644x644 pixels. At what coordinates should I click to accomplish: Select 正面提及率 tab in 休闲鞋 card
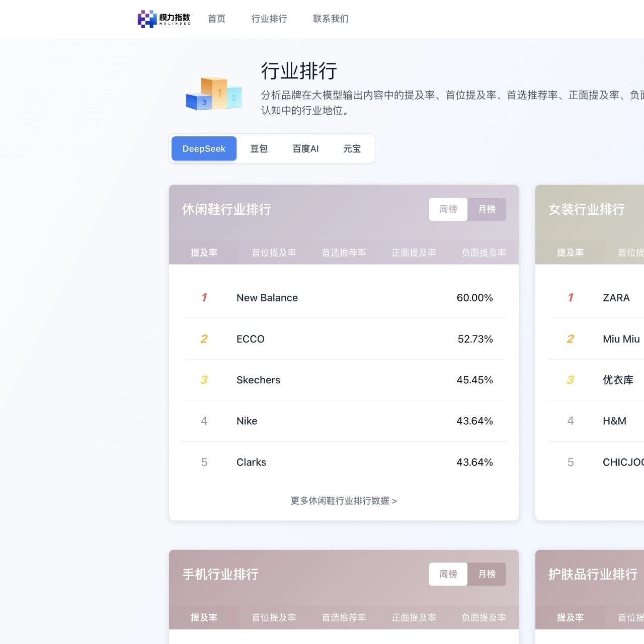click(414, 253)
